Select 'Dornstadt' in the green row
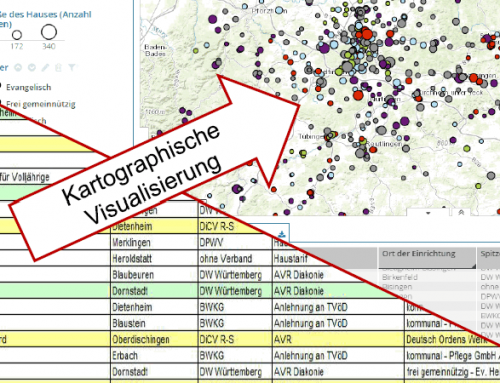This screenshot has height=383, width=500. click(154, 291)
